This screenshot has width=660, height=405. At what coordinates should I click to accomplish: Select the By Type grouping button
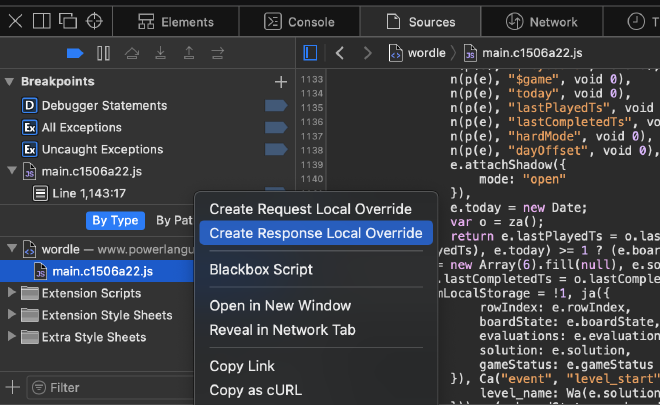115,221
